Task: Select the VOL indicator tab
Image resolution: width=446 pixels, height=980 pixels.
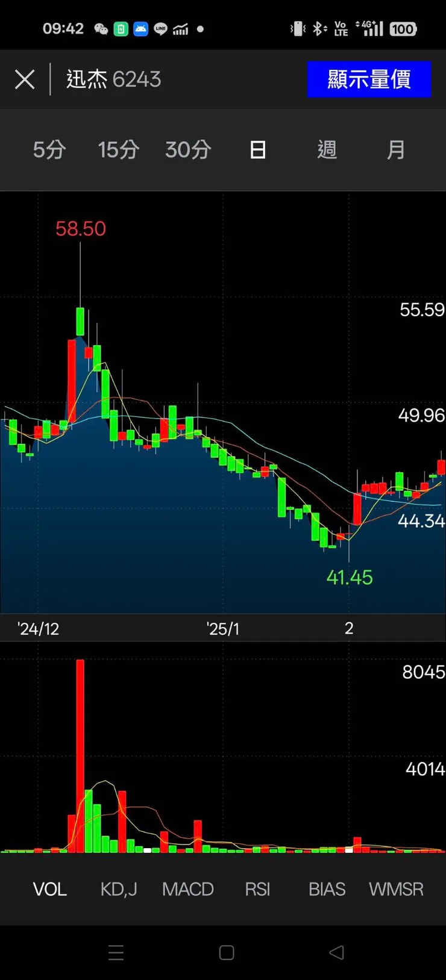Action: (x=49, y=889)
